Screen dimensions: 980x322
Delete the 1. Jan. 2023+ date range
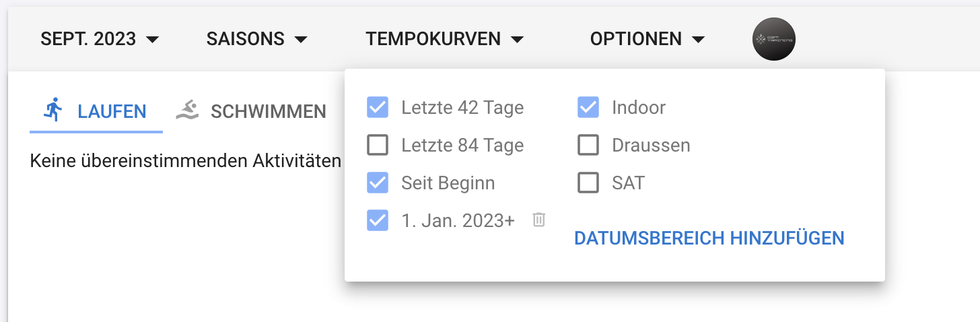pos(538,220)
